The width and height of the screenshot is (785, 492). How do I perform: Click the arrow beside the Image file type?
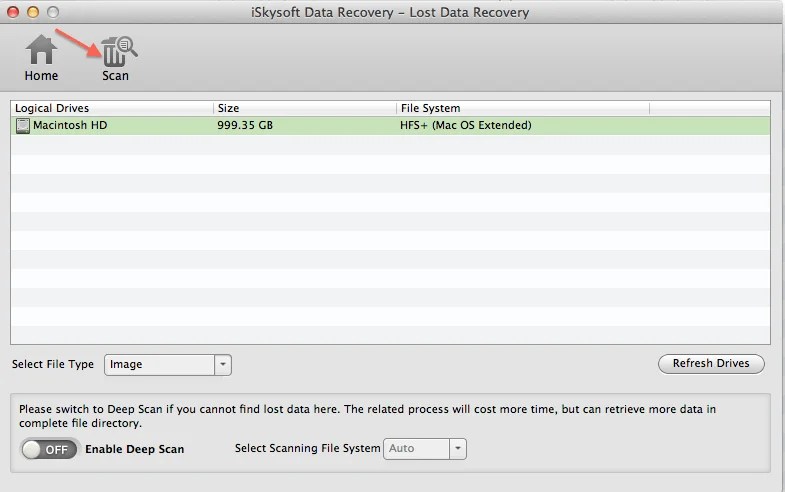point(223,365)
